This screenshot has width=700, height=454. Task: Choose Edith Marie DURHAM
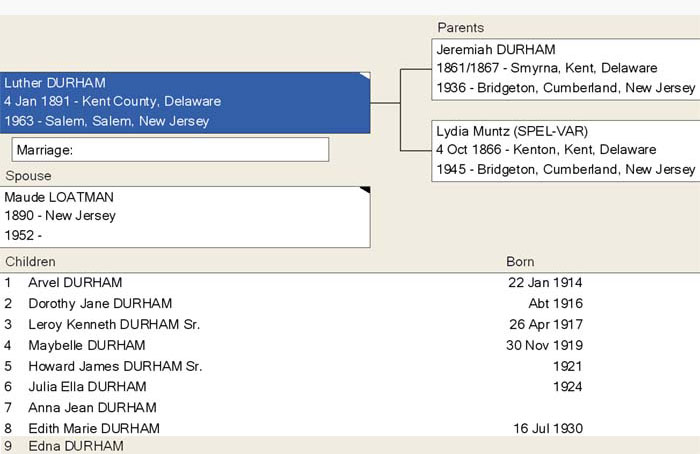click(x=94, y=429)
